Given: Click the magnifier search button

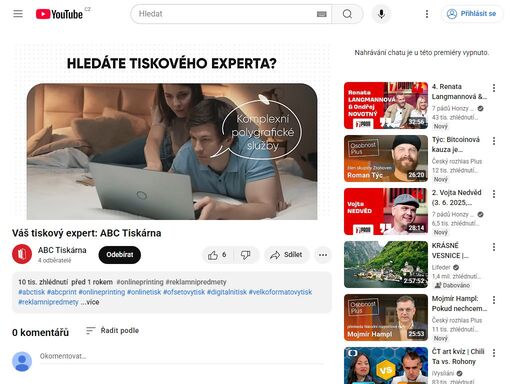Looking at the screenshot, I should point(347,14).
